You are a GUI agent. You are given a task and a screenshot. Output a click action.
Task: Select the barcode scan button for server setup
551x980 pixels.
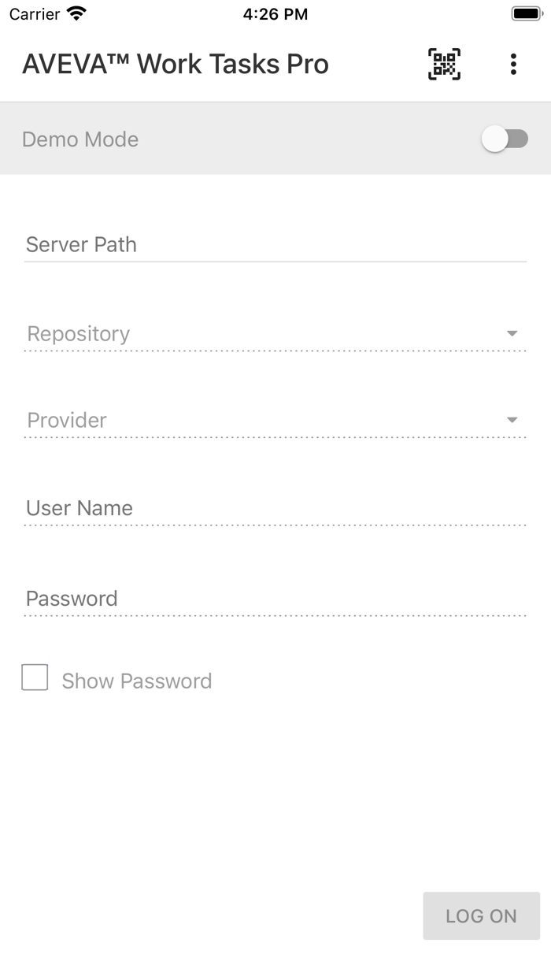445,64
